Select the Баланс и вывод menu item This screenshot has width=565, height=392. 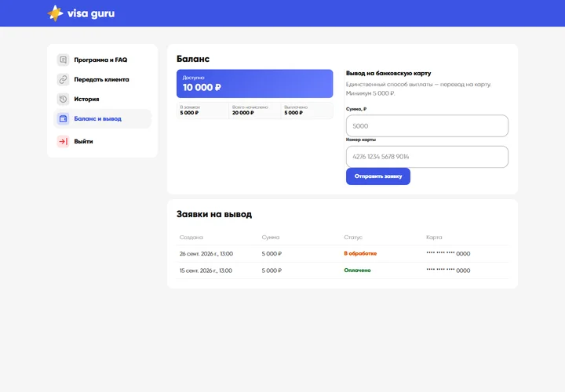(x=102, y=118)
